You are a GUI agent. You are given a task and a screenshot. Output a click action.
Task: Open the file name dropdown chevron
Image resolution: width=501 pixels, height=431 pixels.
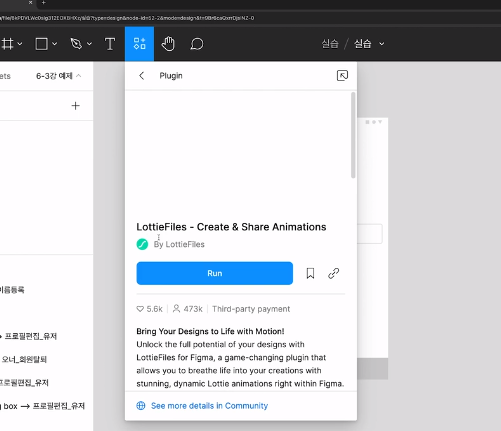tap(382, 44)
